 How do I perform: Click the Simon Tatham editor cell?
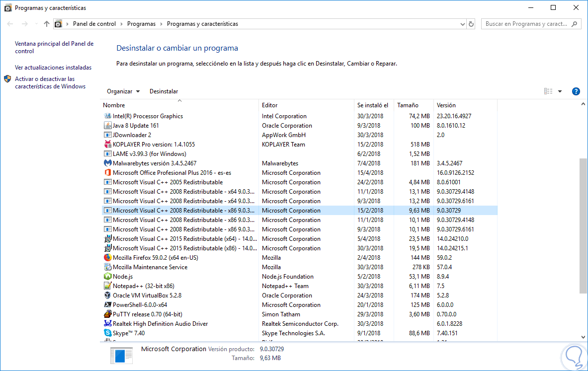281,314
